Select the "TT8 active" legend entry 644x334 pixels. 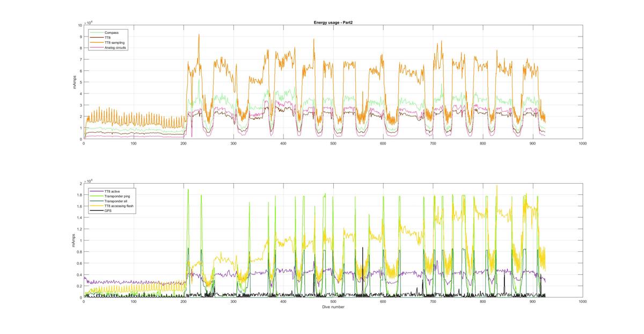click(113, 191)
